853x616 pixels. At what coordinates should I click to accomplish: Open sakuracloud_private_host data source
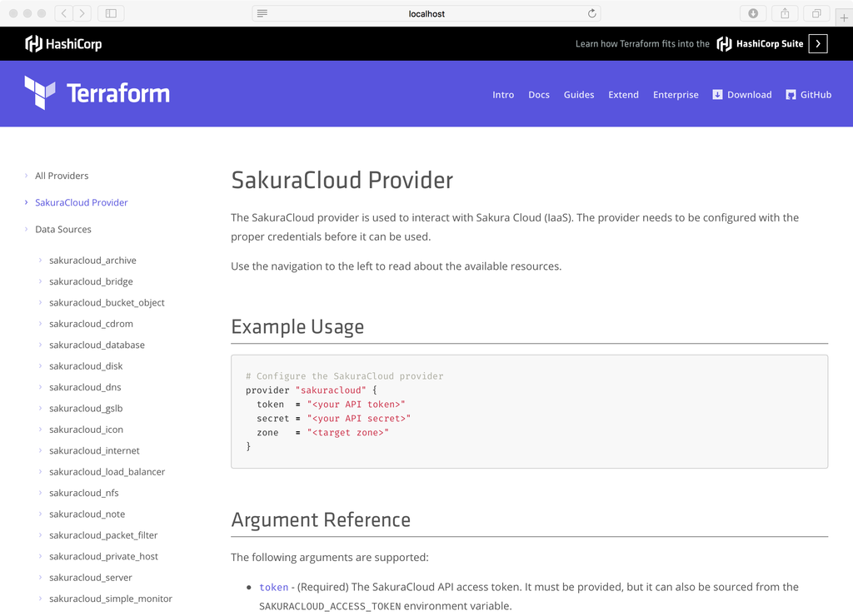tap(103, 557)
